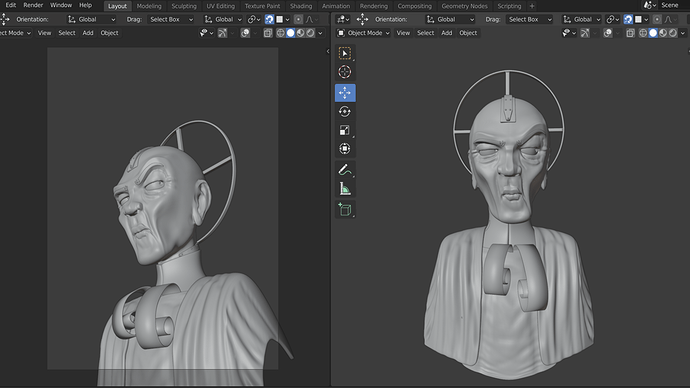
Task: Open Drag Select Box dropdown in the right viewport
Action: 529,19
